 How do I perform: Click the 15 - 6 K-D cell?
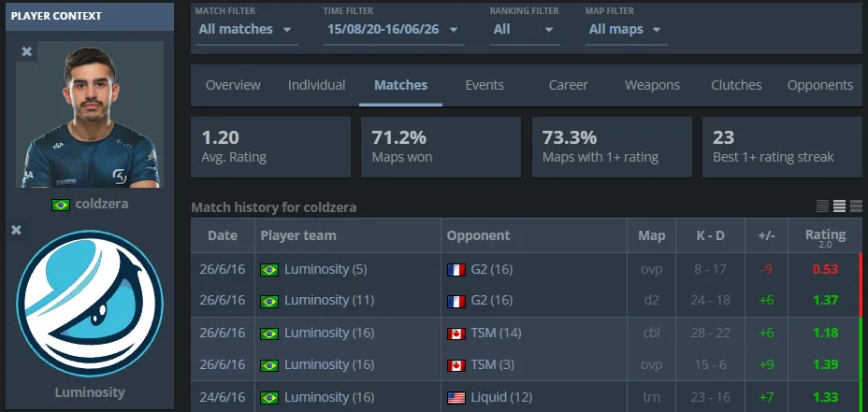coord(710,365)
